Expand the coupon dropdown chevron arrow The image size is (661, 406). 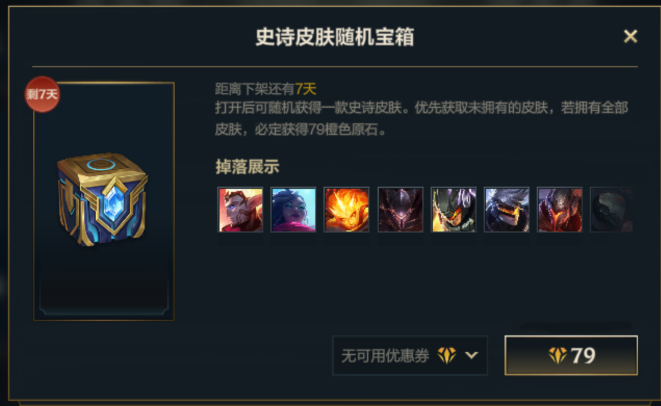coord(471,355)
